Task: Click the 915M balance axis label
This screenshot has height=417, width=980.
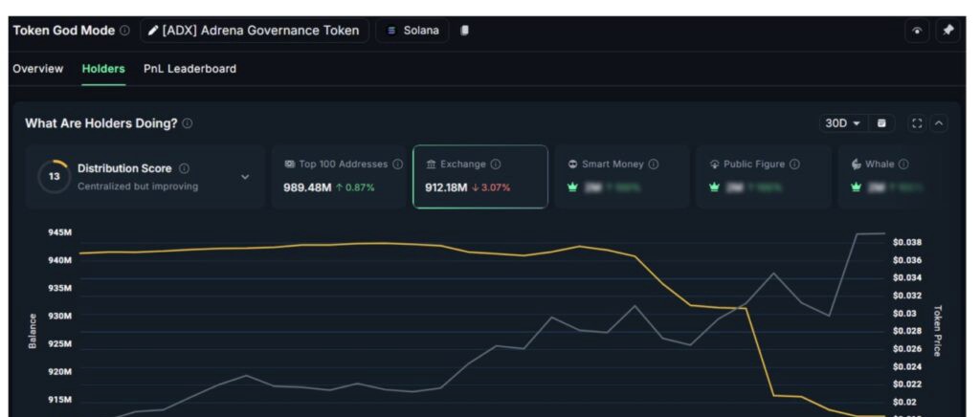Action: coord(60,400)
